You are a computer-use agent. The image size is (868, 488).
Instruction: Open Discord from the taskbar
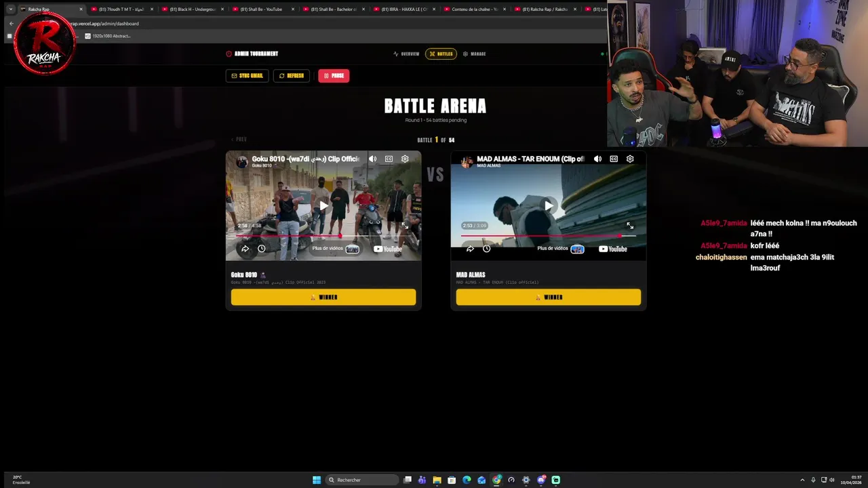[x=541, y=480]
